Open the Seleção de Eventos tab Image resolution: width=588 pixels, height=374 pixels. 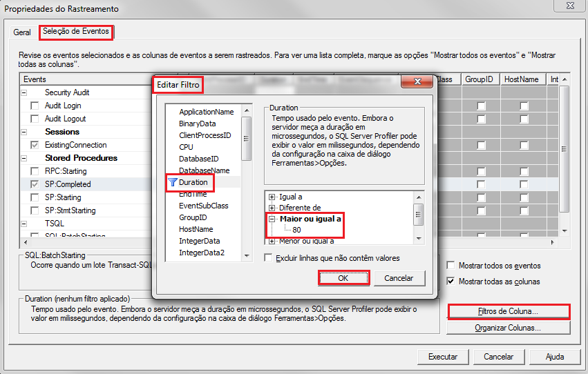coord(76,32)
